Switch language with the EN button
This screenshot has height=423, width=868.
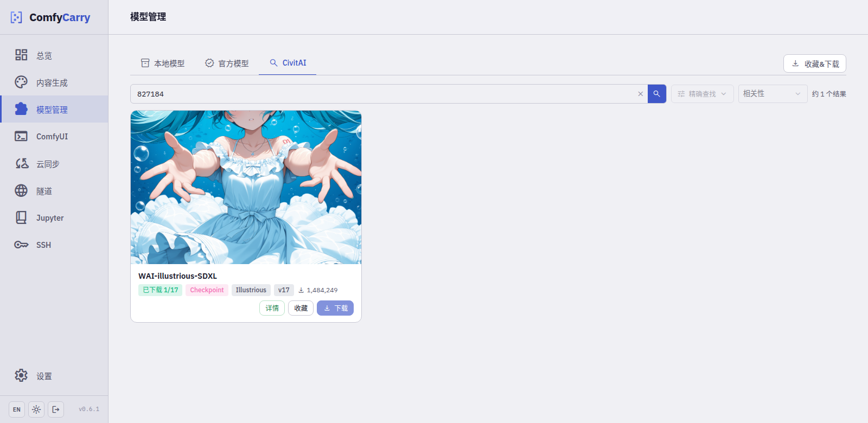(17, 409)
